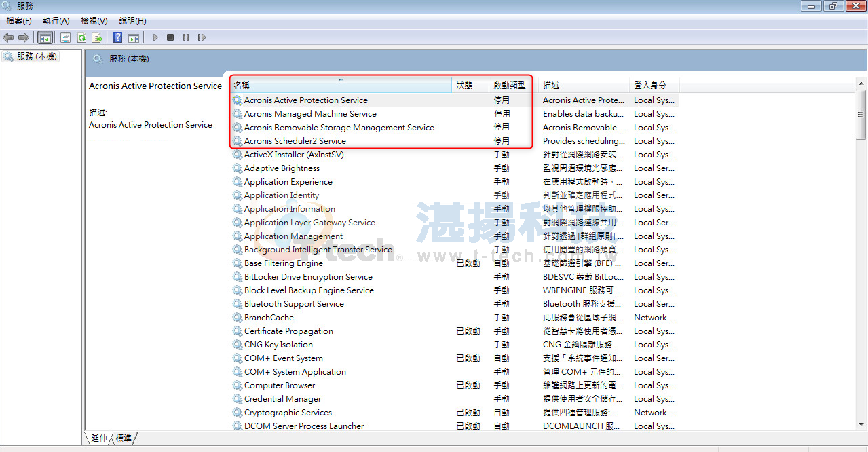The width and height of the screenshot is (868, 452).
Task: Click the Forward arrow in the toolbar
Action: (x=24, y=37)
